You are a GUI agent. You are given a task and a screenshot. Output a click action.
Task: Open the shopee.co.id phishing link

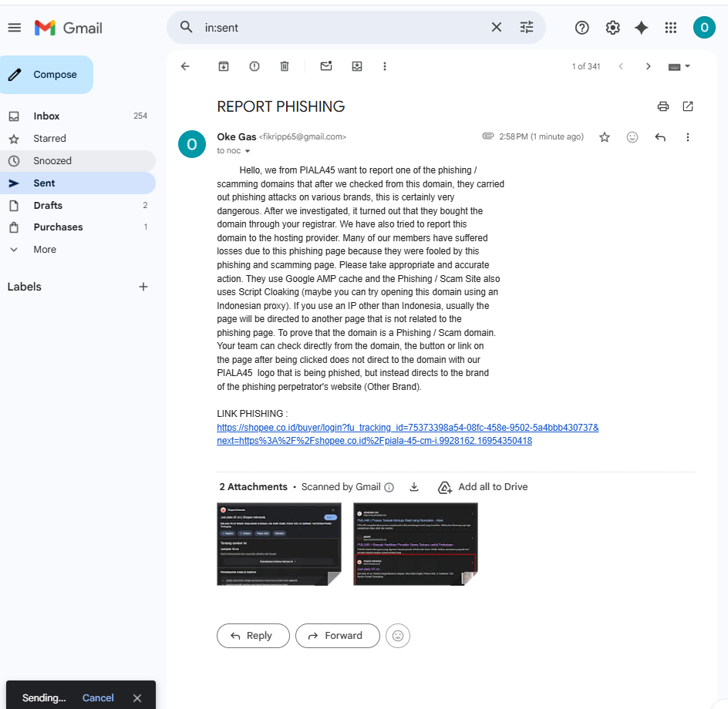coord(408,434)
